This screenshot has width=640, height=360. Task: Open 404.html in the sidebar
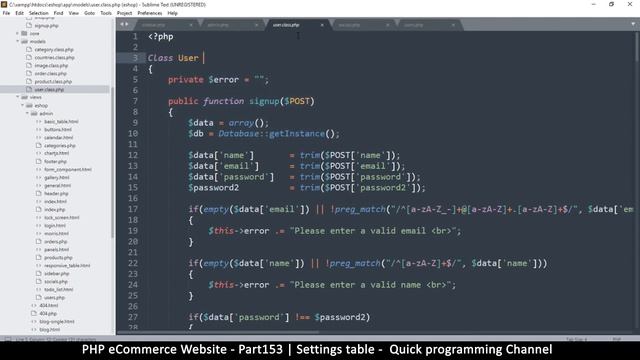(49, 305)
